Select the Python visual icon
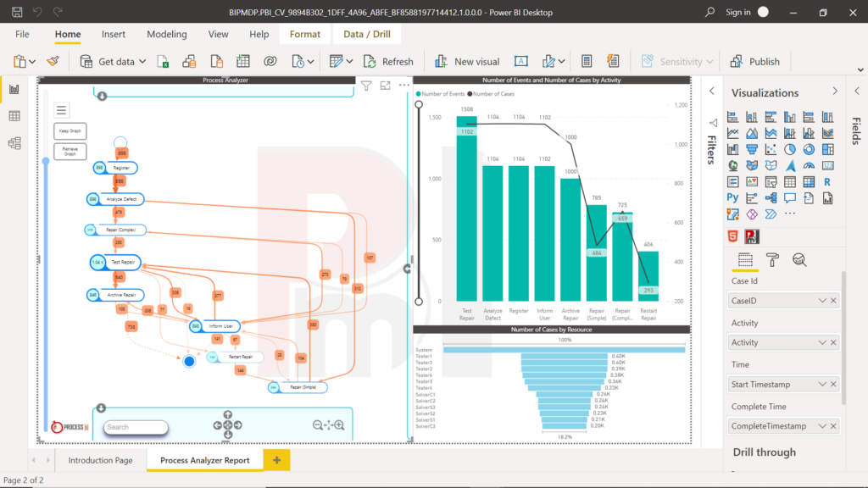This screenshot has width=868, height=488. click(732, 197)
